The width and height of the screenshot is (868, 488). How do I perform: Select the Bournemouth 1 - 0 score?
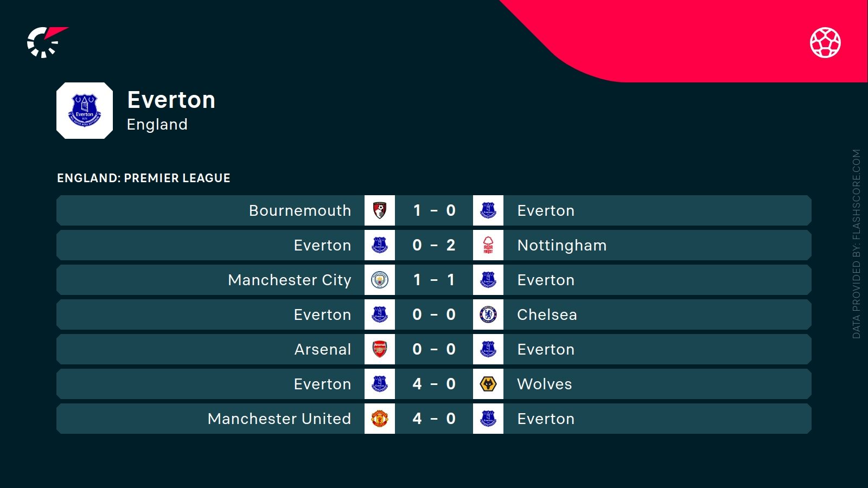pyautogui.click(x=434, y=210)
